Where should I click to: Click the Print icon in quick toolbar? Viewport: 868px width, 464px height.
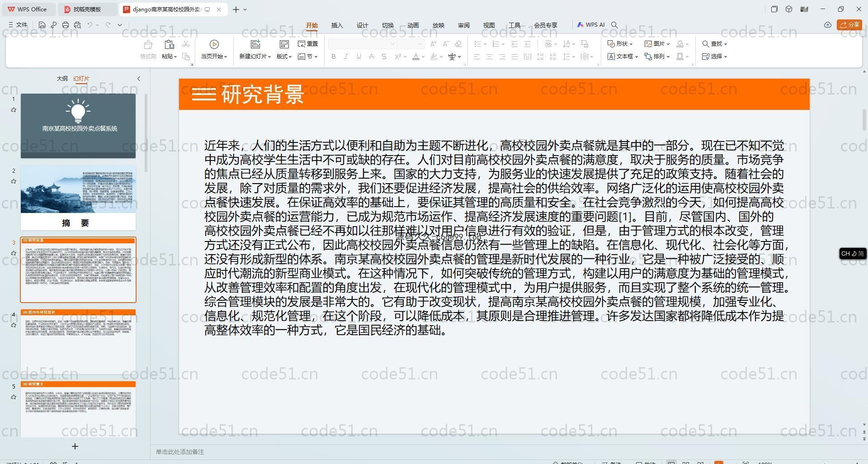66,25
